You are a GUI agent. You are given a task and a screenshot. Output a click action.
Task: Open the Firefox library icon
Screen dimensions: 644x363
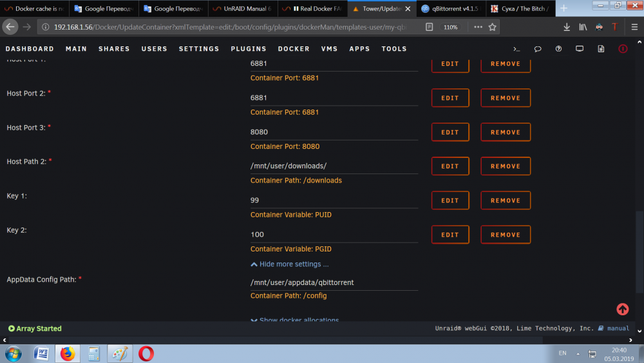pyautogui.click(x=583, y=27)
